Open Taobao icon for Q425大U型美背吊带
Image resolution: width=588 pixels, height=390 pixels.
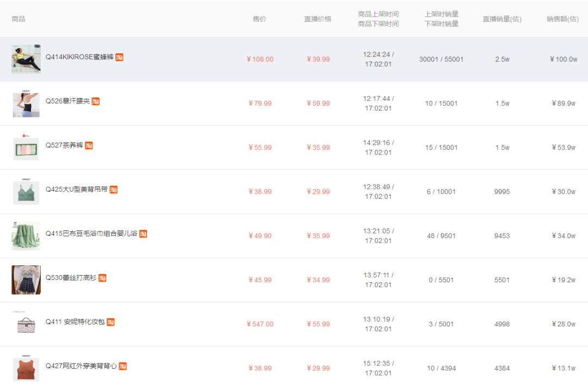[113, 190]
